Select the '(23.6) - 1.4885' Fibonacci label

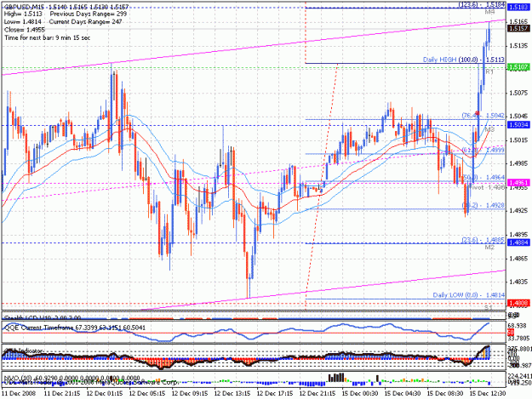point(483,240)
